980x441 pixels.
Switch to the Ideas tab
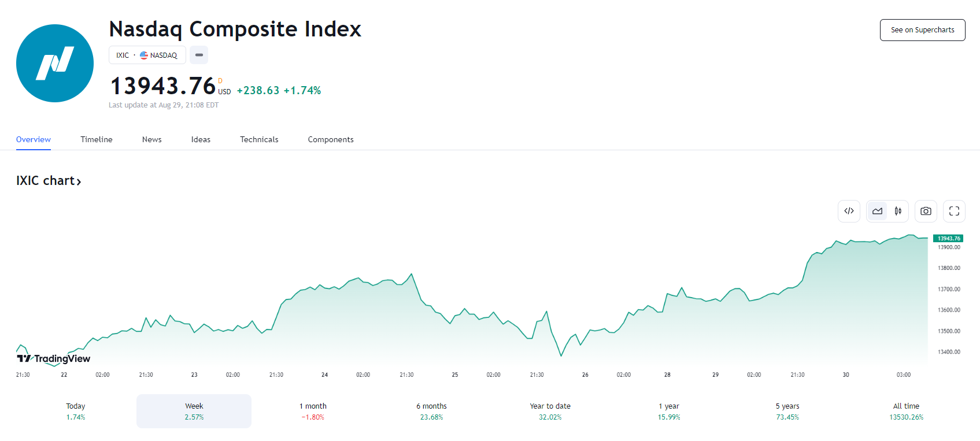(x=201, y=139)
